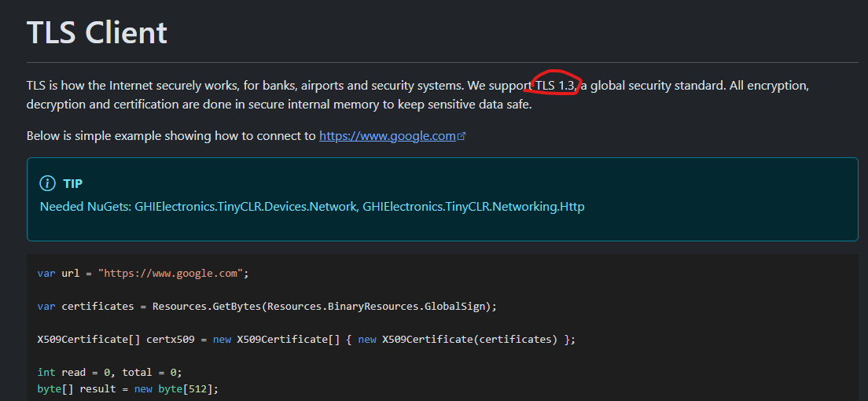Image resolution: width=868 pixels, height=401 pixels.
Task: Click the text GHIElectronics.TinyCLR.Devices.Network
Action: (x=246, y=207)
